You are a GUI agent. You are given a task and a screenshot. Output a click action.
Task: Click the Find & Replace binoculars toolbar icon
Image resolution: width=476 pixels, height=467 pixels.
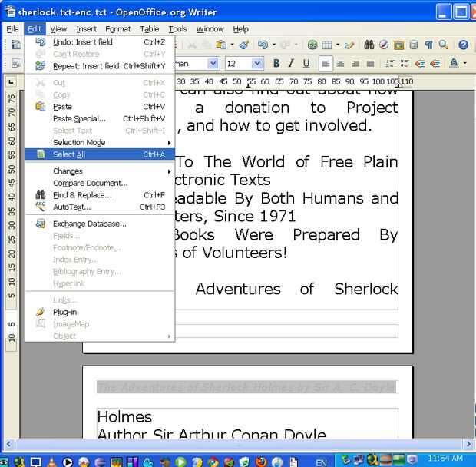click(369, 45)
